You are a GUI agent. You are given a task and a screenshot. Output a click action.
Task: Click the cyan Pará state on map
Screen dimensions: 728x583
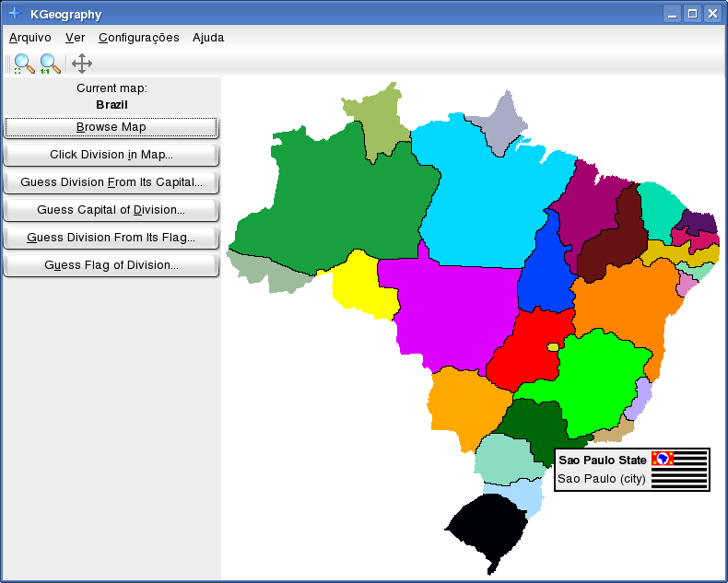click(487, 200)
